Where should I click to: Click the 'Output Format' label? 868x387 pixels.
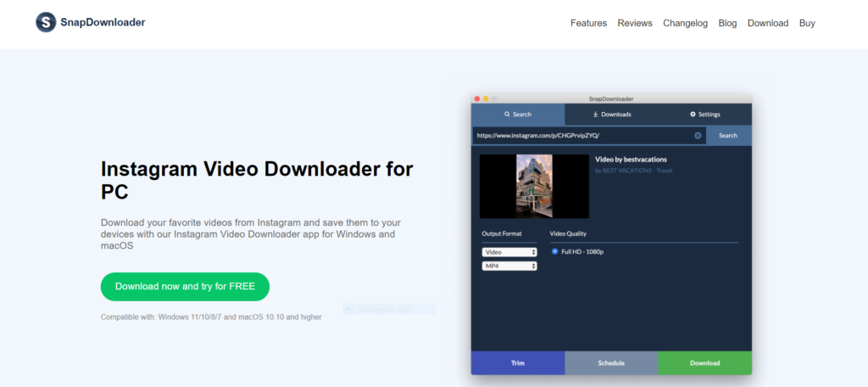pos(502,233)
